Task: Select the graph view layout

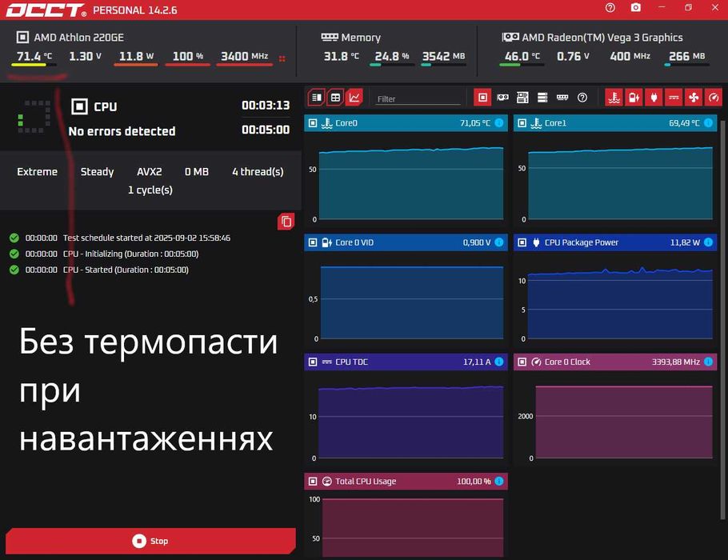Action: [x=354, y=98]
